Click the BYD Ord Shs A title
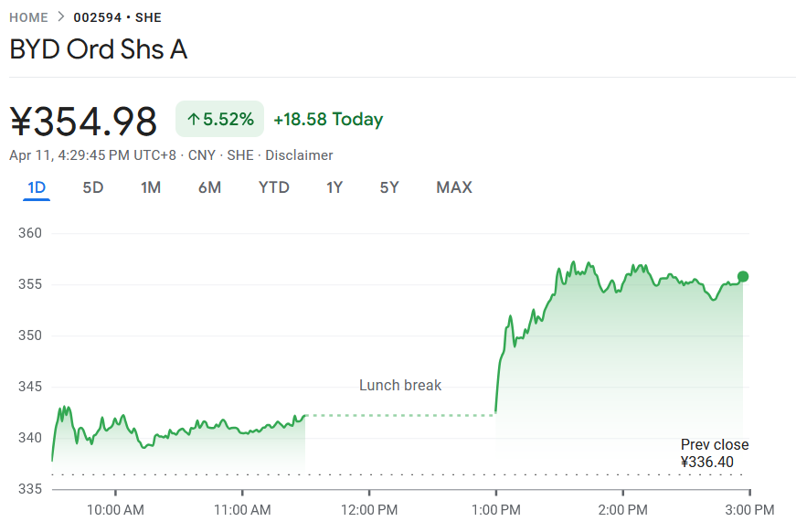The height and width of the screenshot is (532, 796). [x=98, y=49]
